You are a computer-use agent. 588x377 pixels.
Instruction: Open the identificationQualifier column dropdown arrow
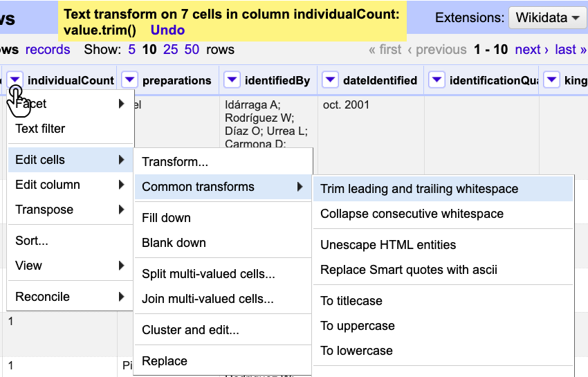437,80
